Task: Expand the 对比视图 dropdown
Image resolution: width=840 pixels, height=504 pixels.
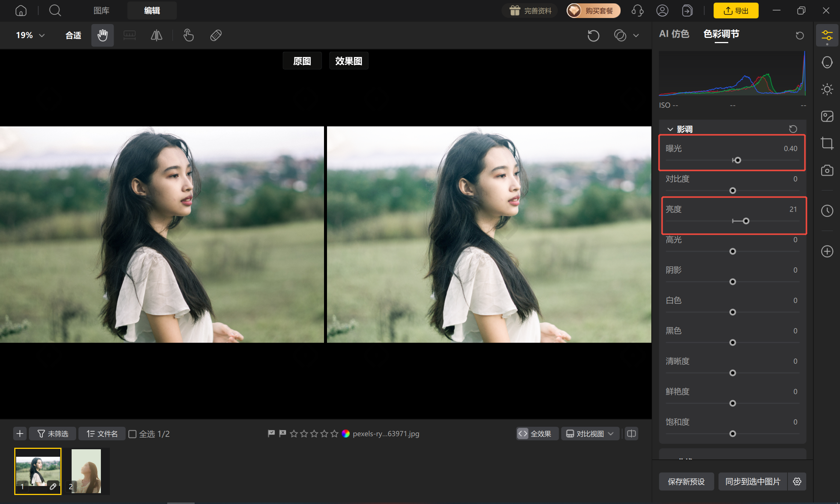Action: click(590, 434)
